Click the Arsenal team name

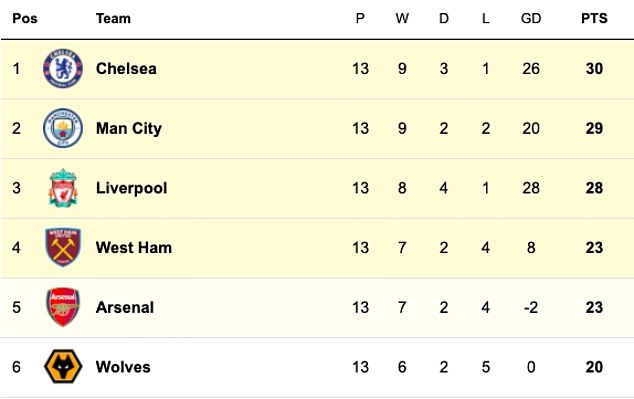click(125, 308)
